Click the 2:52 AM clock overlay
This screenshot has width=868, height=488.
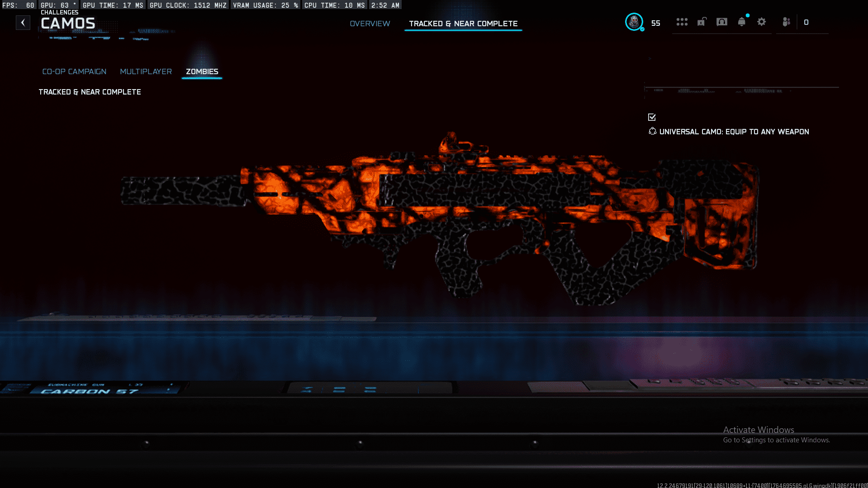[385, 5]
